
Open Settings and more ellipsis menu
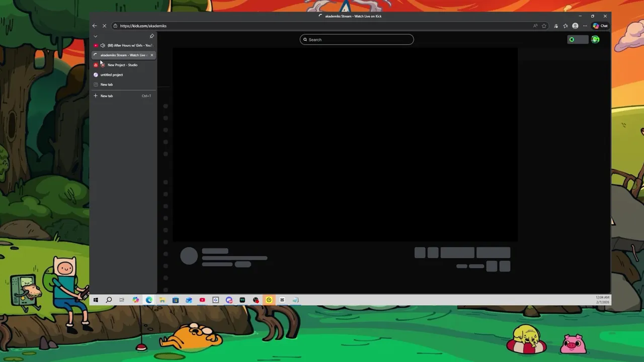[585, 26]
